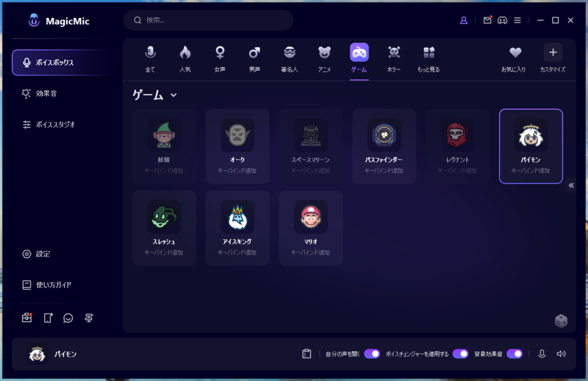Switch to the アニメ tab
Viewport: 588px width, 381px height.
click(324, 60)
